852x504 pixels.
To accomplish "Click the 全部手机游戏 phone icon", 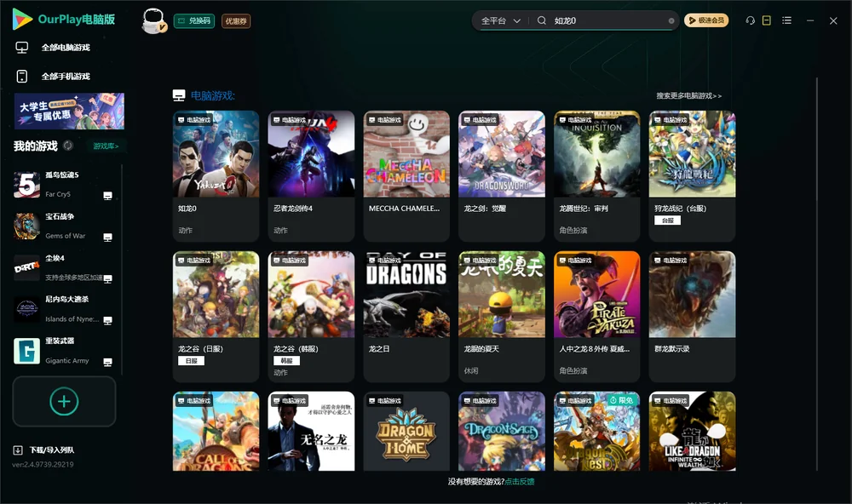I will pyautogui.click(x=22, y=76).
